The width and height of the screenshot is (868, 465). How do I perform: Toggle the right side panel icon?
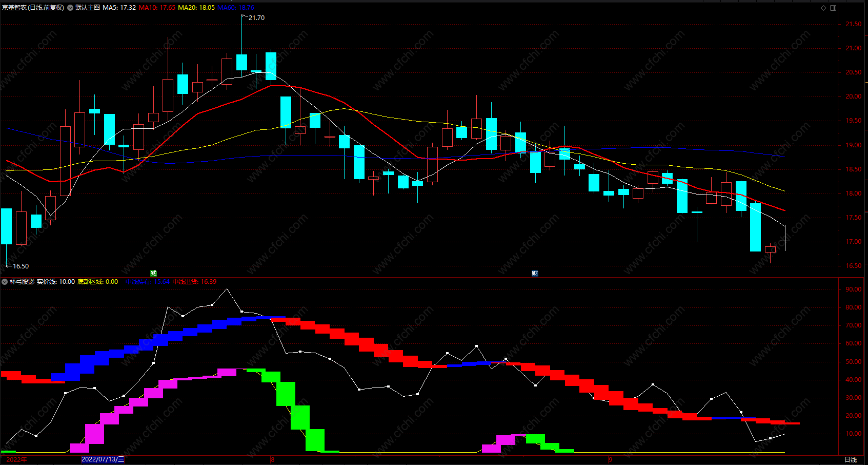[x=833, y=8]
